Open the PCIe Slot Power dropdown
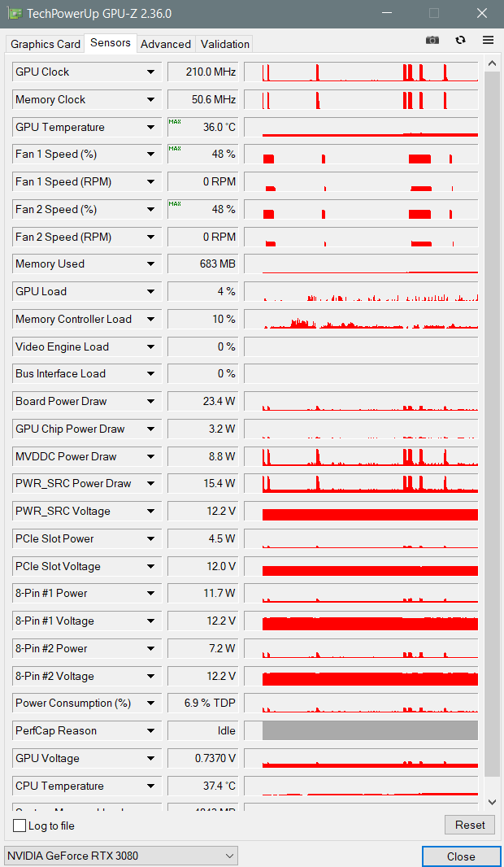Screen dimensions: 504x867 pyautogui.click(x=150, y=538)
